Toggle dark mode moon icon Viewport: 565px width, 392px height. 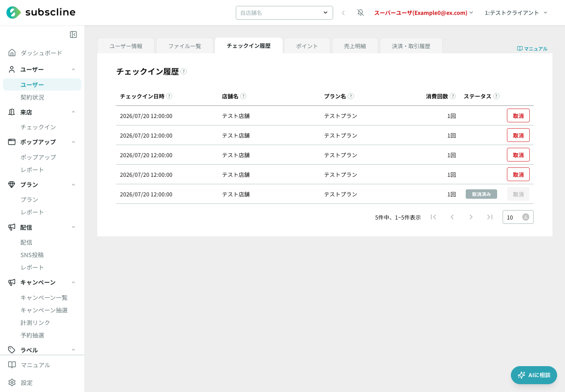tap(344, 13)
